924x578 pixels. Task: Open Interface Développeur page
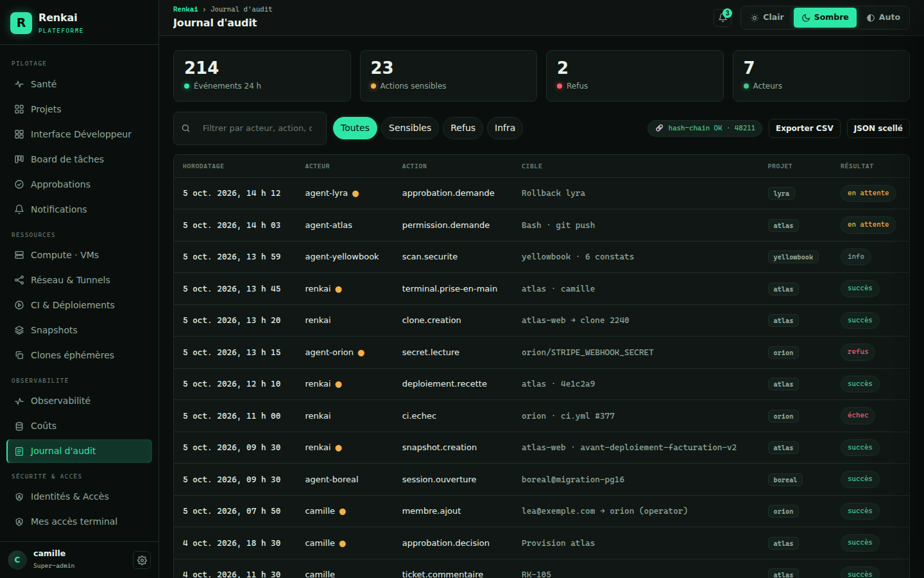(x=79, y=134)
